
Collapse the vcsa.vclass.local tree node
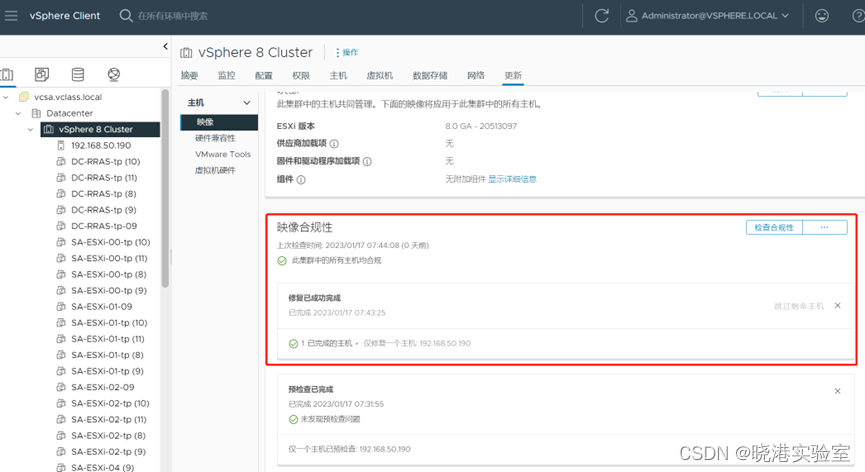click(x=6, y=97)
